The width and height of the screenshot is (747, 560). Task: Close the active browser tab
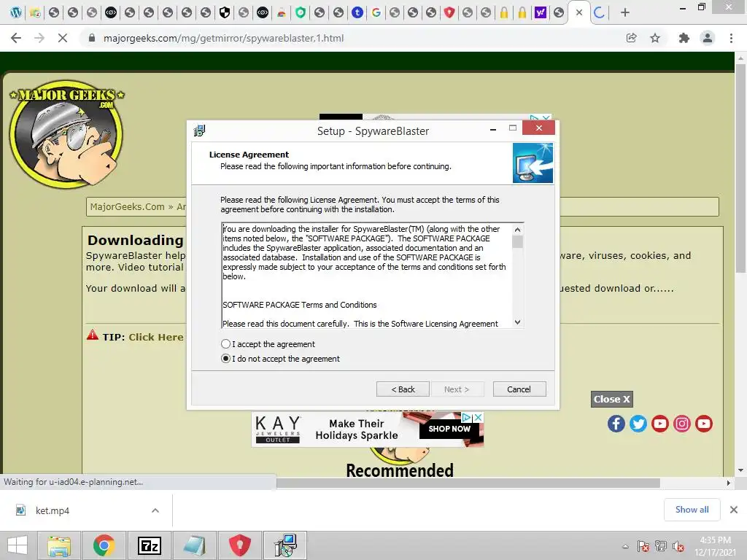click(x=578, y=13)
